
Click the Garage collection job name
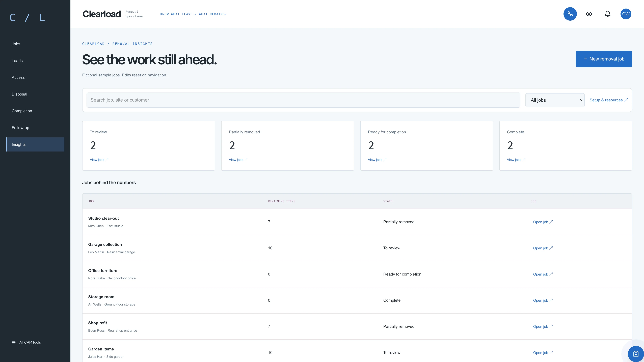coord(105,245)
